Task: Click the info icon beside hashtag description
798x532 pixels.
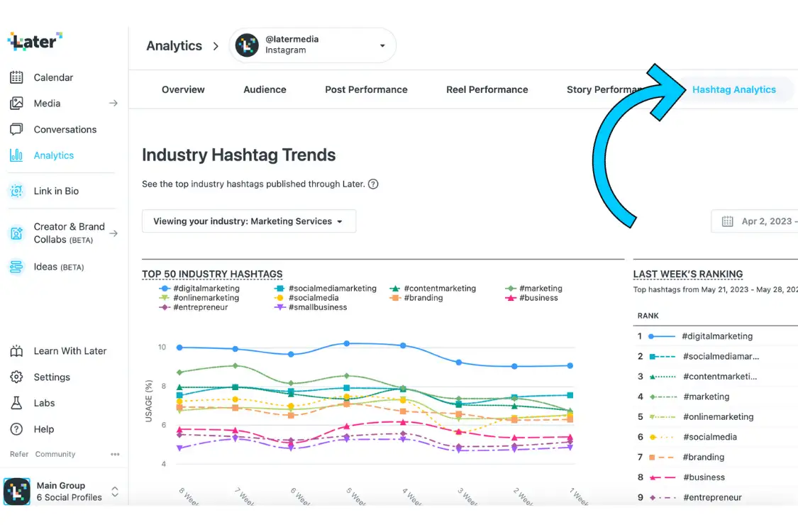Action: 373,184
